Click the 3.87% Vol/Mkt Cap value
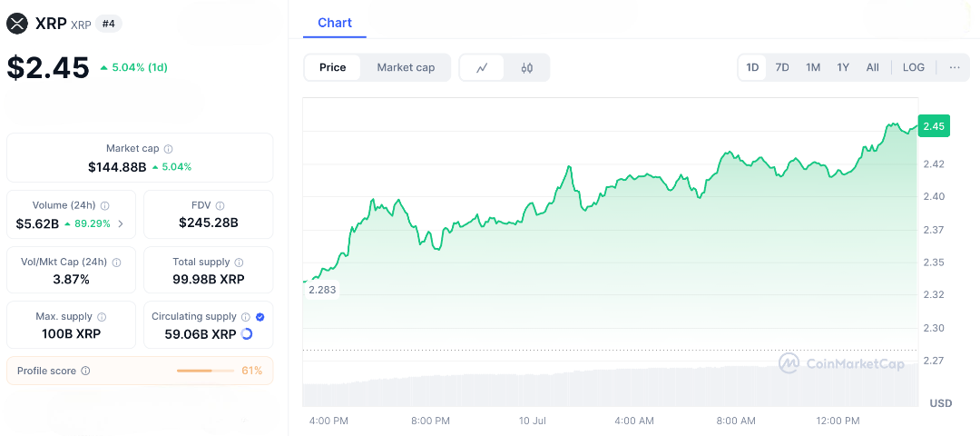 pyautogui.click(x=72, y=280)
